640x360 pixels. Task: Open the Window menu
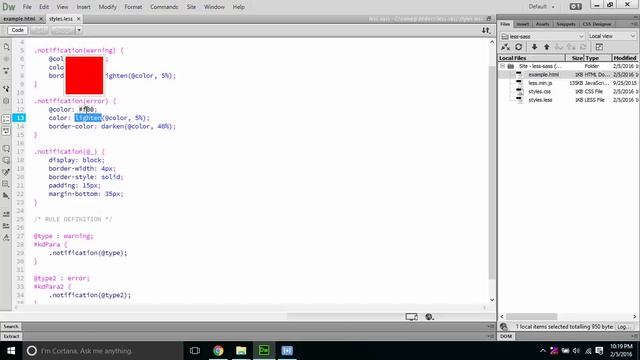click(214, 7)
